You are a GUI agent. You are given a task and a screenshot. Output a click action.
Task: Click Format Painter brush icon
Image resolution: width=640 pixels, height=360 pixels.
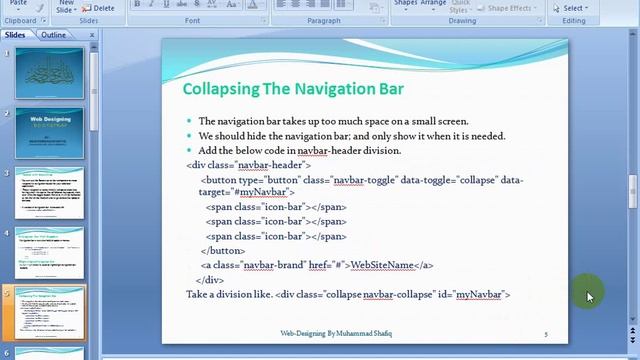tap(40, 7)
